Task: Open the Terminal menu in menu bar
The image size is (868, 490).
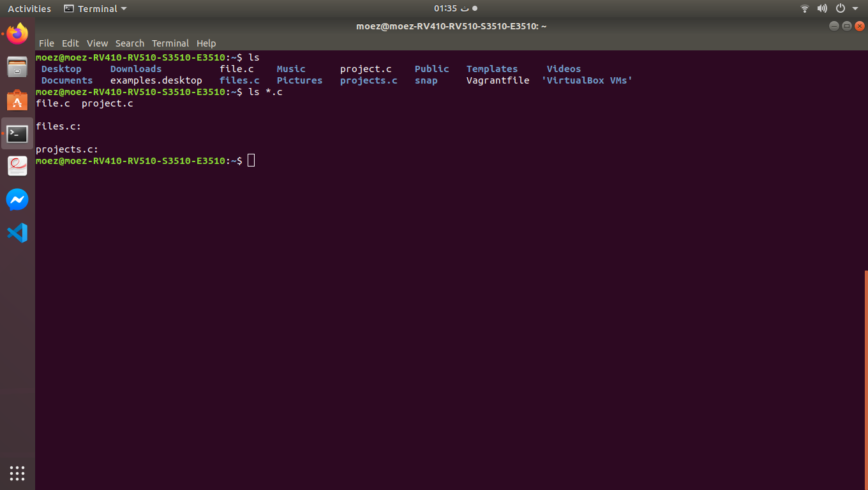Action: [170, 43]
